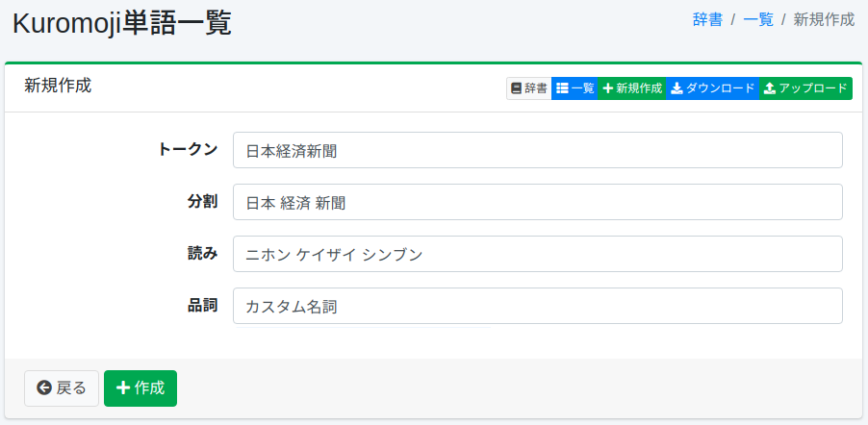Click the plus icon on the toolbar 新規作成 button
This screenshot has height=425, width=868.
point(608,88)
